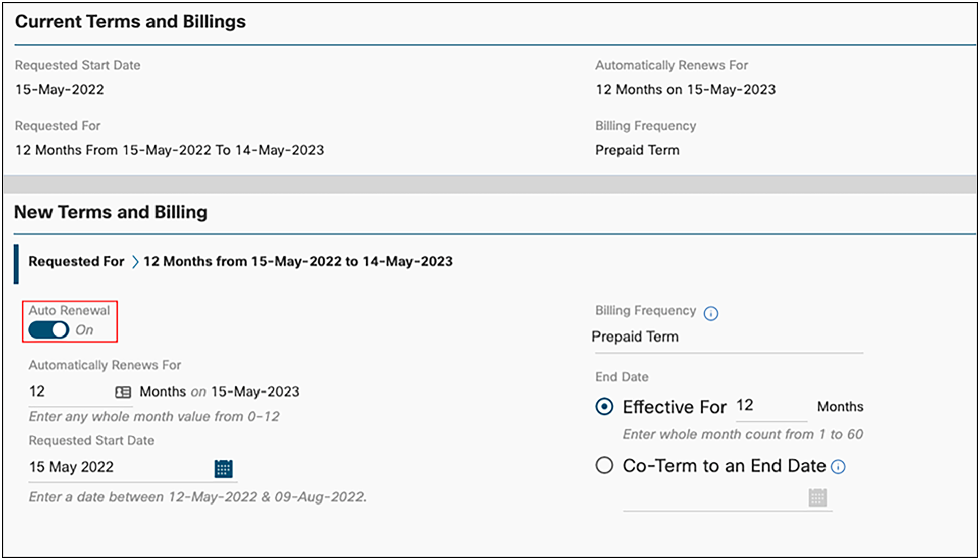Image resolution: width=980 pixels, height=560 pixels.
Task: Open the Billing Frequency Prepaid Term dropdown
Action: 726,337
